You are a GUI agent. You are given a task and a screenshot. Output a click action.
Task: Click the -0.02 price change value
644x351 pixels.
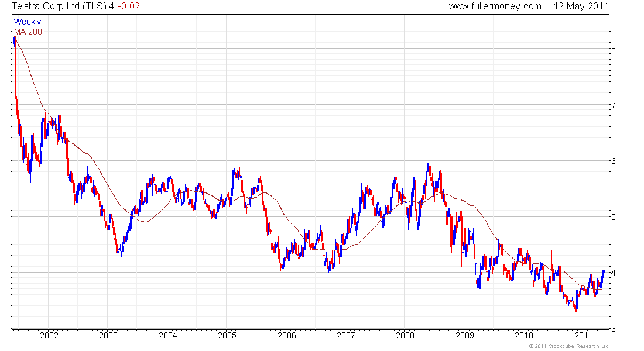[129, 6]
